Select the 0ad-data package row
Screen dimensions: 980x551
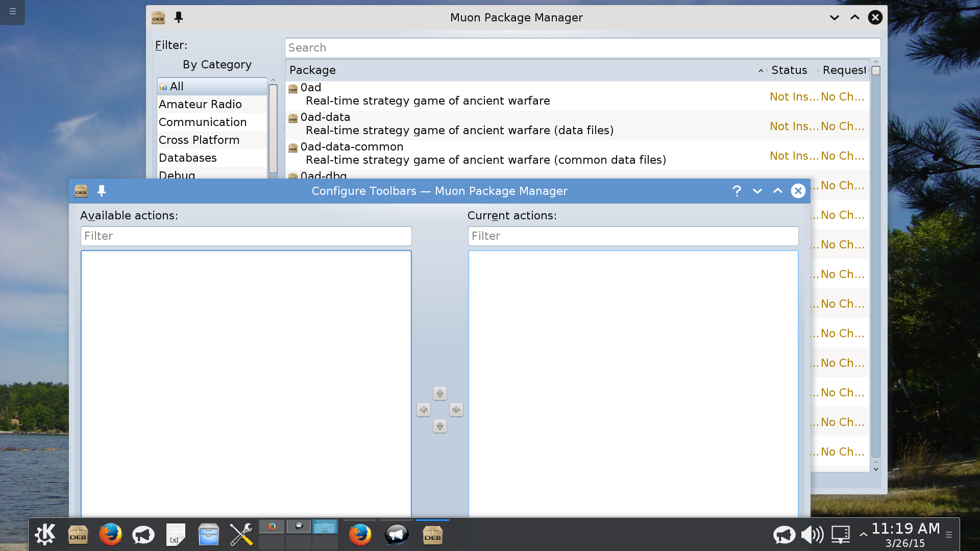coord(577,125)
